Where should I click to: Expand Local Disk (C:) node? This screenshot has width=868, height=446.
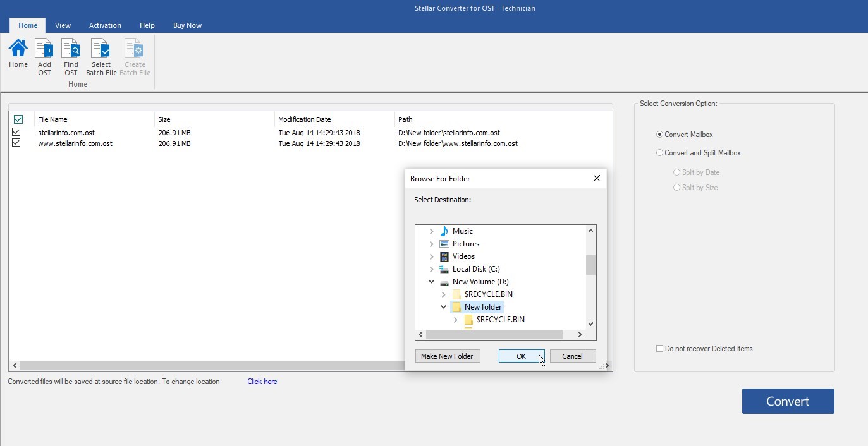tap(432, 269)
